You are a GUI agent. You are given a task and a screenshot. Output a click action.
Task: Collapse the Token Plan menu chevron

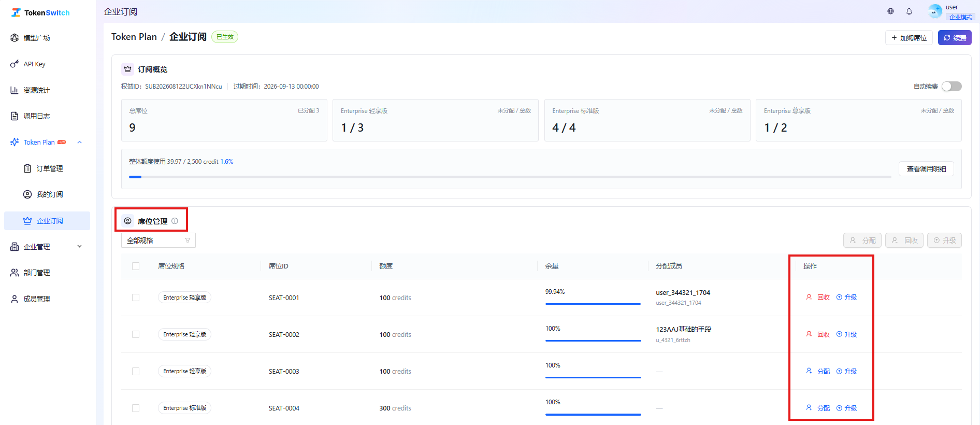click(80, 142)
